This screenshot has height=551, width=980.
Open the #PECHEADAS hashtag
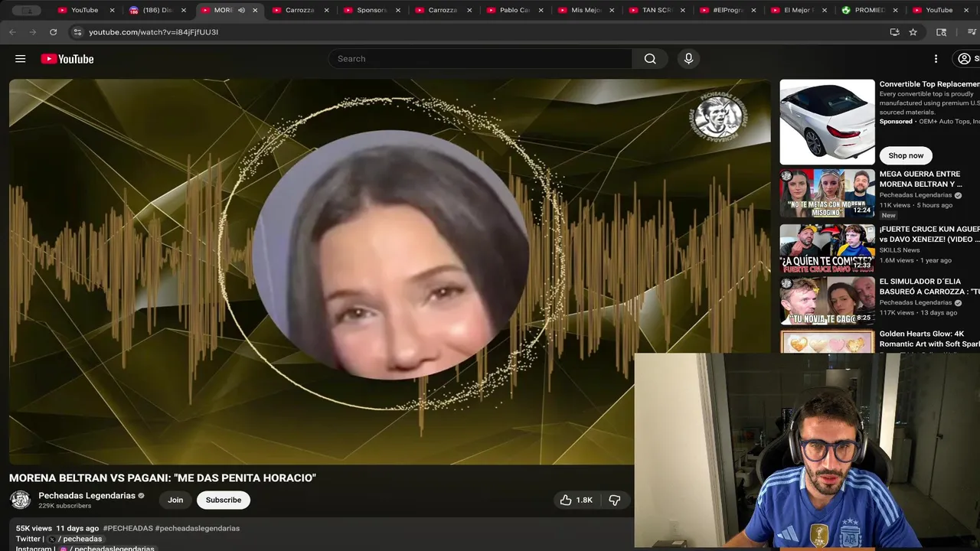(x=128, y=528)
